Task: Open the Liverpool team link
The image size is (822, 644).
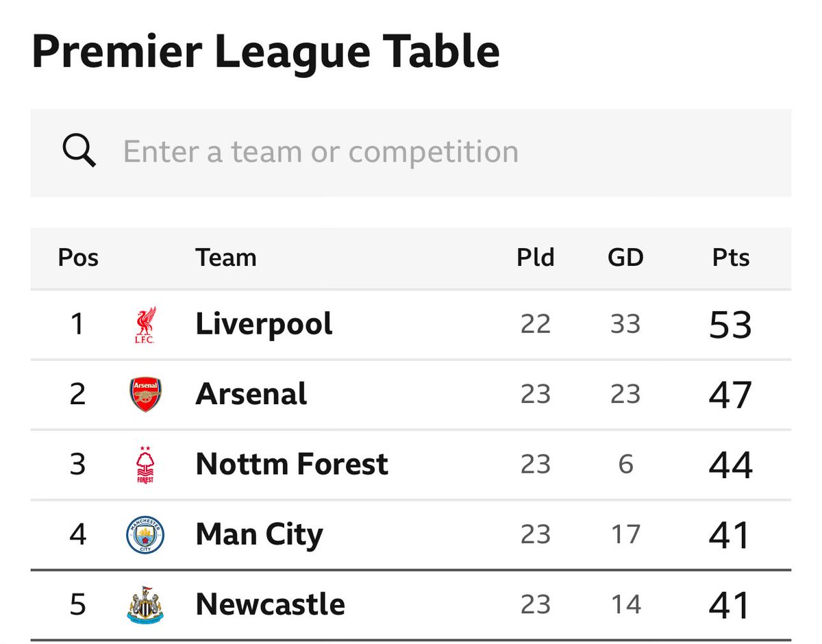Action: [264, 324]
